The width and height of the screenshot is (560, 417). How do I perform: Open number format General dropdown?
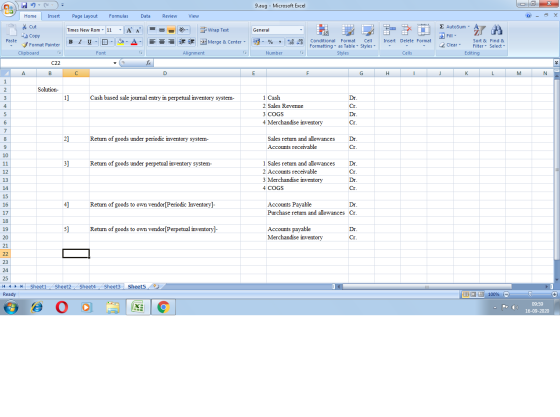(301, 30)
